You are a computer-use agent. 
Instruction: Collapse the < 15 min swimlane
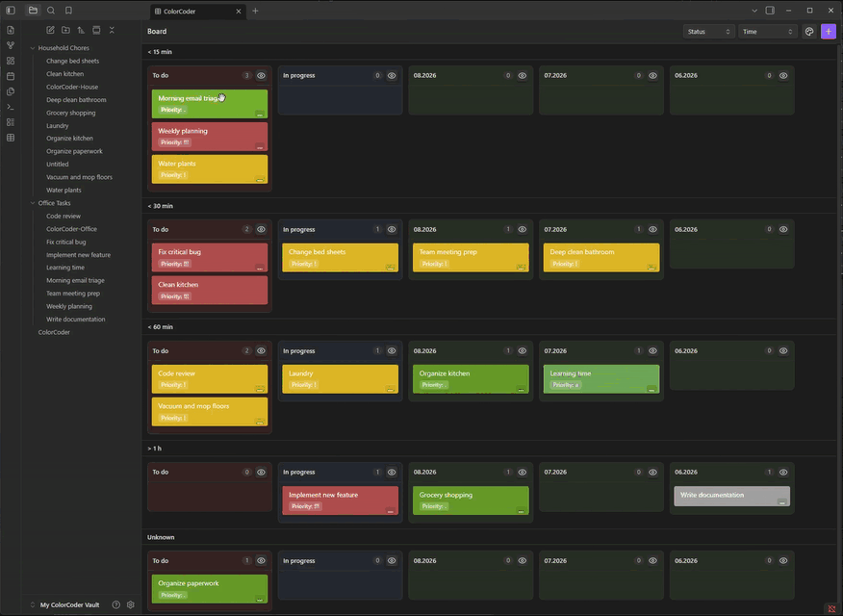coord(160,52)
